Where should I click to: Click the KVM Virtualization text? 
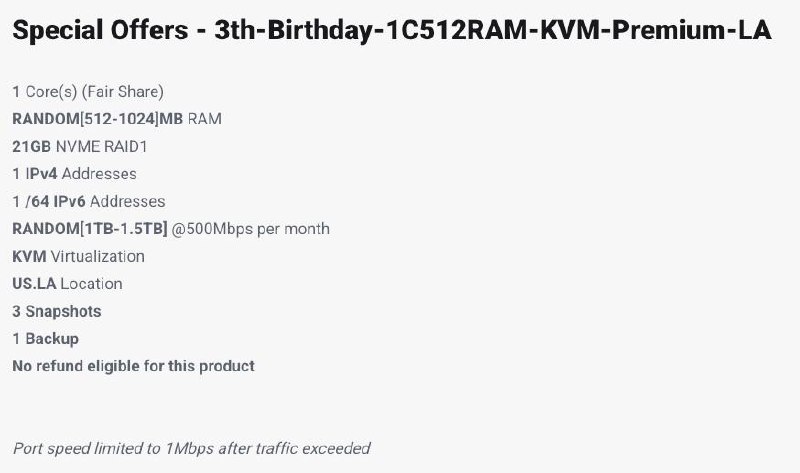point(78,256)
